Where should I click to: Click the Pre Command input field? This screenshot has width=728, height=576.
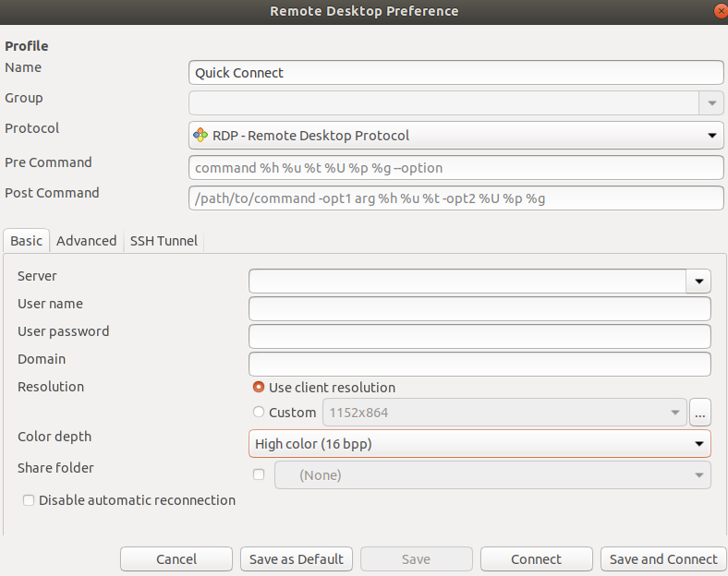coord(455,168)
